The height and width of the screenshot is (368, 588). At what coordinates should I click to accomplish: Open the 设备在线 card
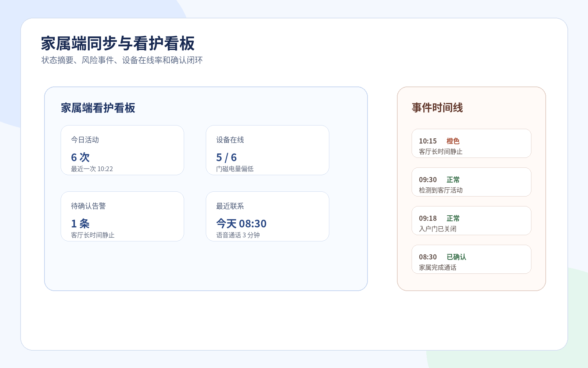click(268, 150)
